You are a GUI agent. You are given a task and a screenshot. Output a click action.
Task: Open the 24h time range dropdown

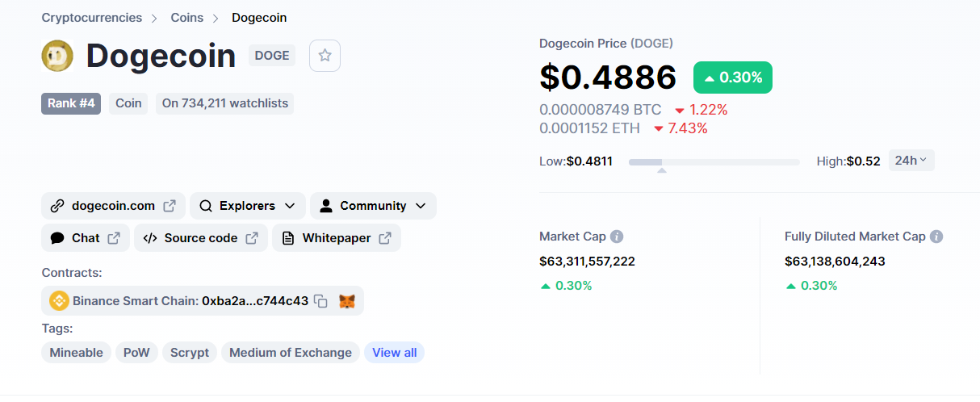(x=911, y=160)
